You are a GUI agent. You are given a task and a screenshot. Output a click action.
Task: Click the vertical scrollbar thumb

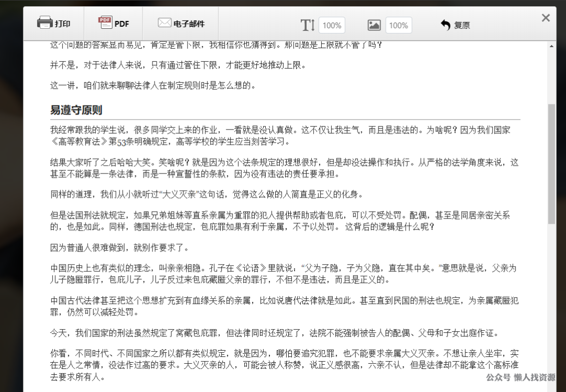[x=551, y=164]
